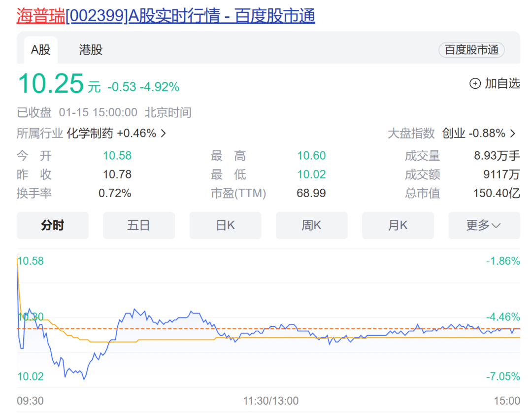Click the 今开 value 10.58
Screen dimensions: 532x413
click(117, 156)
